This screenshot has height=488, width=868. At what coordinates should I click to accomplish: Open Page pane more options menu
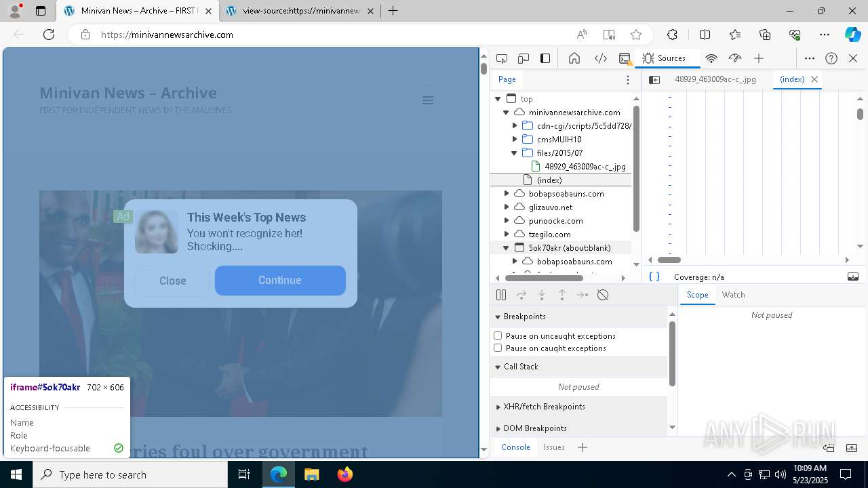(628, 80)
